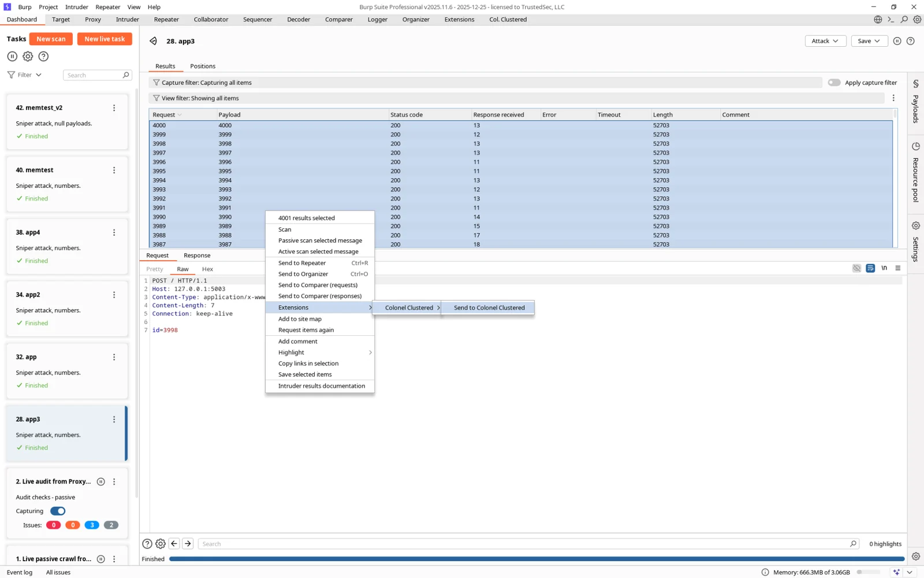Open the Event log link
The height and width of the screenshot is (578, 924).
(20, 572)
